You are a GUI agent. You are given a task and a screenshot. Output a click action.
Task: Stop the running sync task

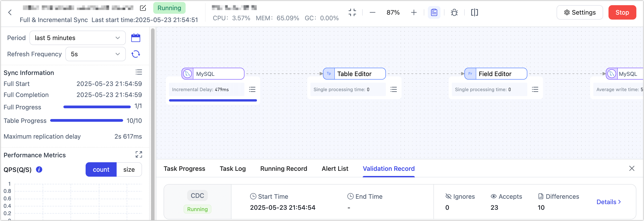point(622,12)
